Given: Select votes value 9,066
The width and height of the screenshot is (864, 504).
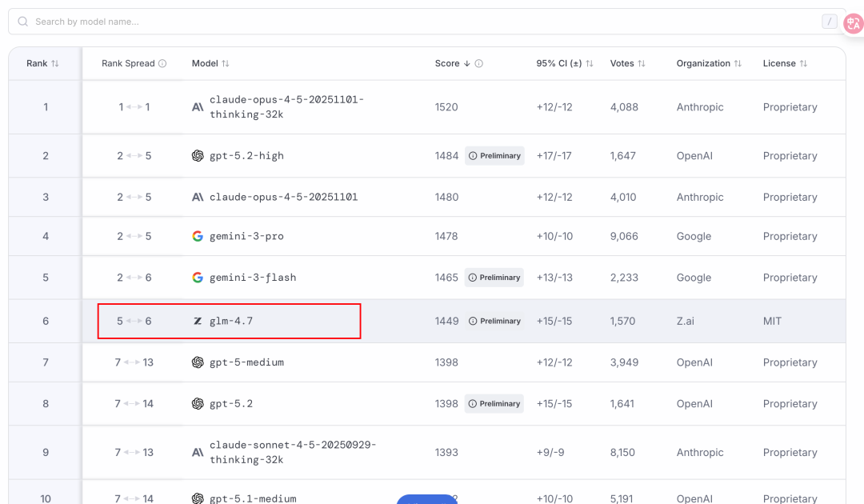Looking at the screenshot, I should click(x=624, y=236).
